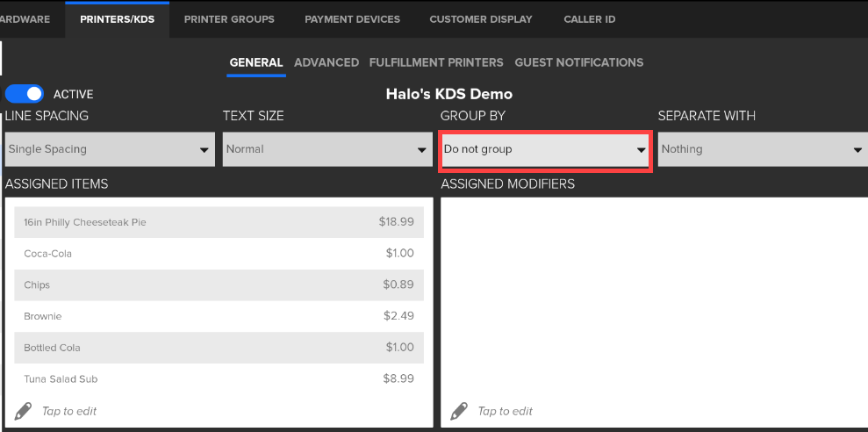Click pencil icon under Assigned Items

24,411
